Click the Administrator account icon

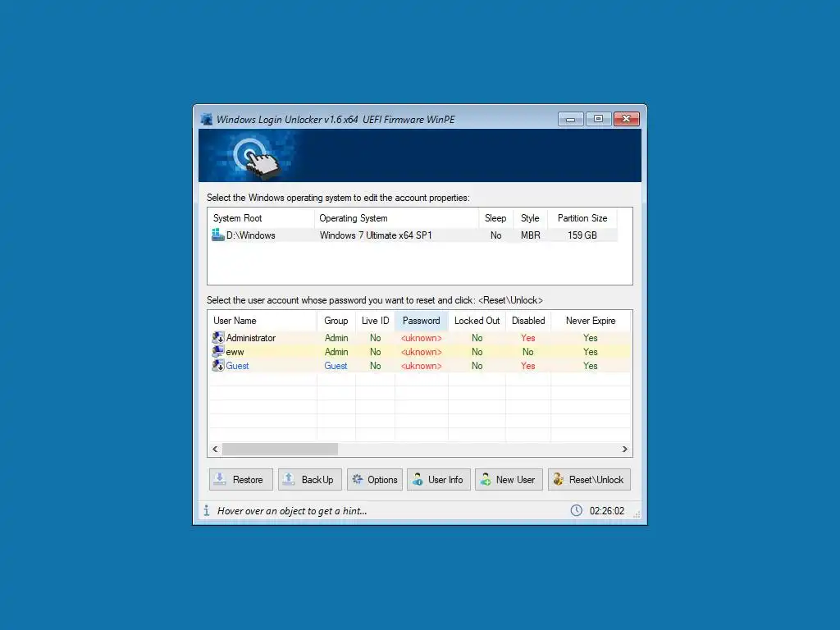[218, 337]
